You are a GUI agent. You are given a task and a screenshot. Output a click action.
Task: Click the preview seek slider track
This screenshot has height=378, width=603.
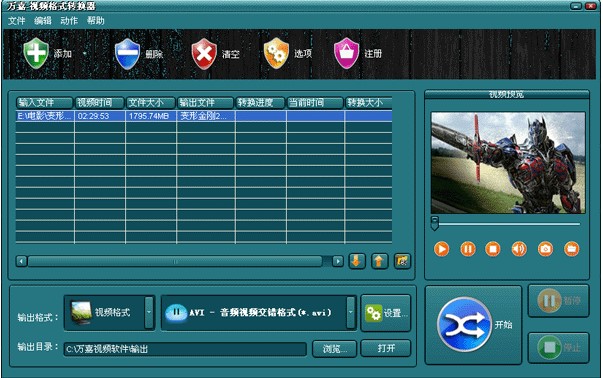(509, 223)
